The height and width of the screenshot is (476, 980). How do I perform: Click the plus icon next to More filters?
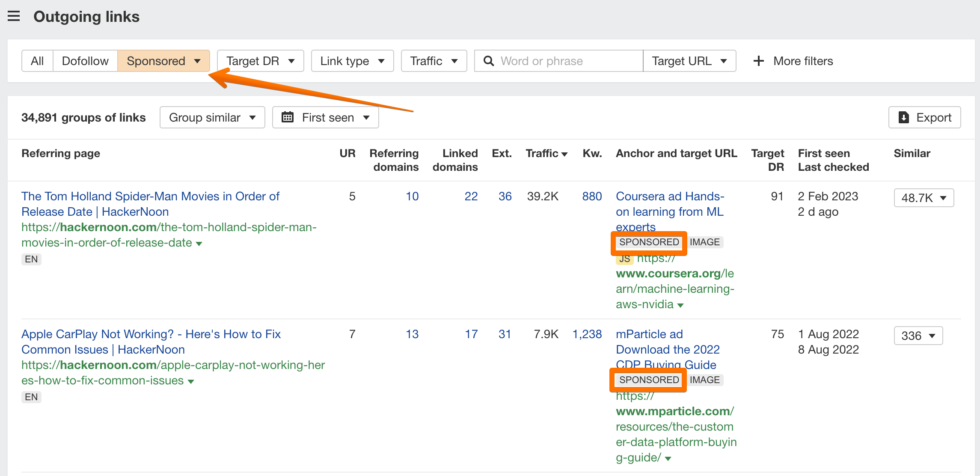point(758,61)
